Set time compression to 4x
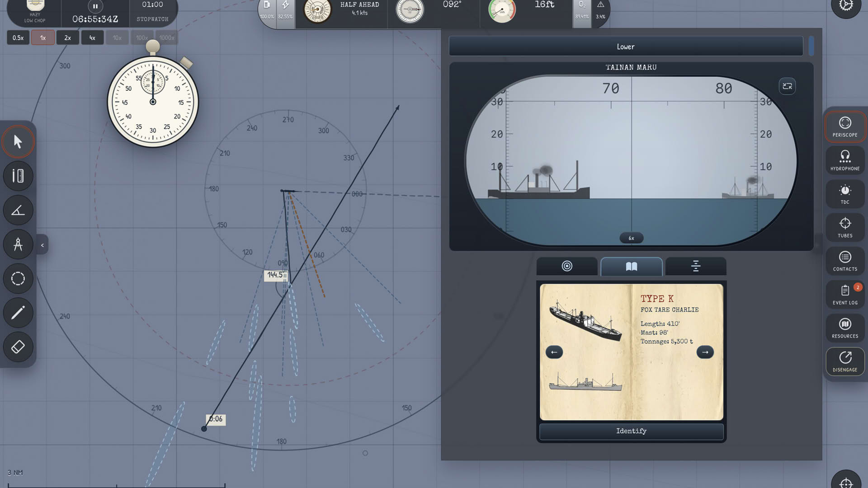 92,38
